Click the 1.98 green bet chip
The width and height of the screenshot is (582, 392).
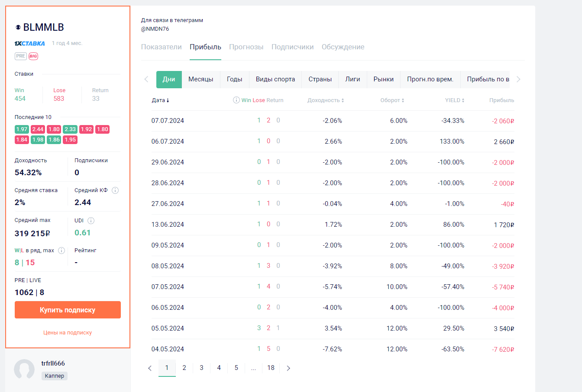[x=38, y=140]
